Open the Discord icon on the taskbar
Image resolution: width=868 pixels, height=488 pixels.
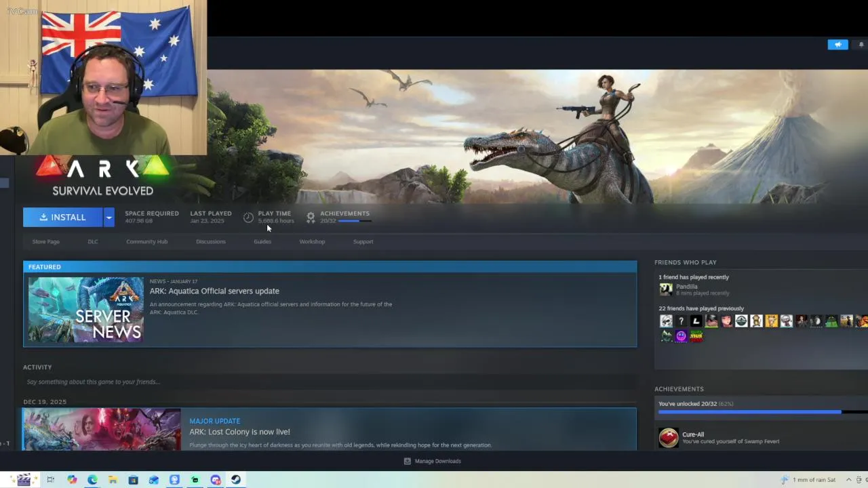216,480
